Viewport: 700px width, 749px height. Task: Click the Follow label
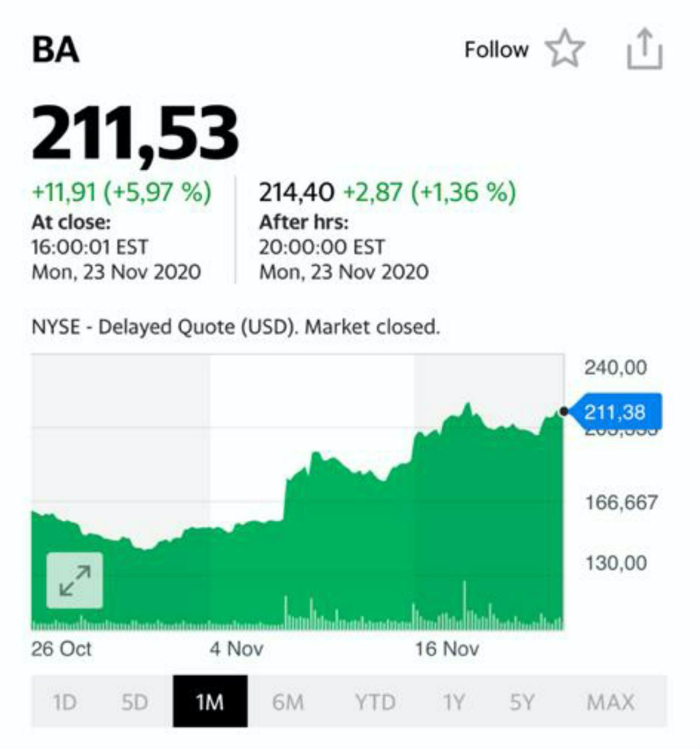[496, 50]
